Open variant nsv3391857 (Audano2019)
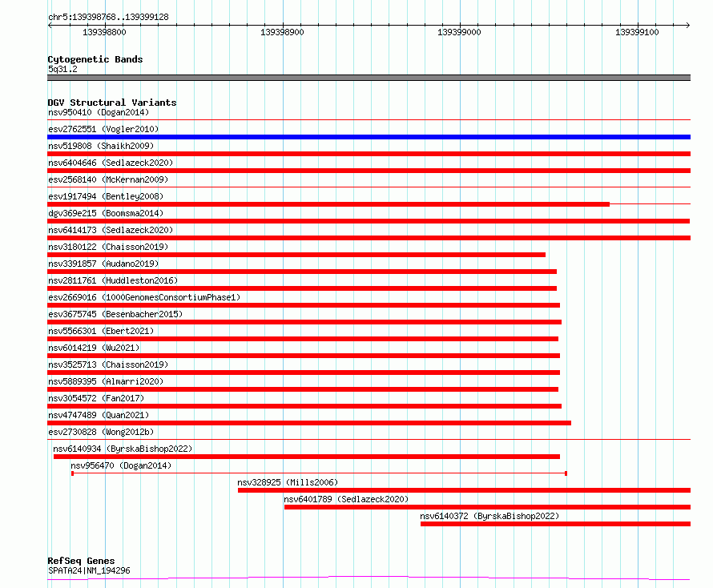713x588 pixels. coord(103,264)
